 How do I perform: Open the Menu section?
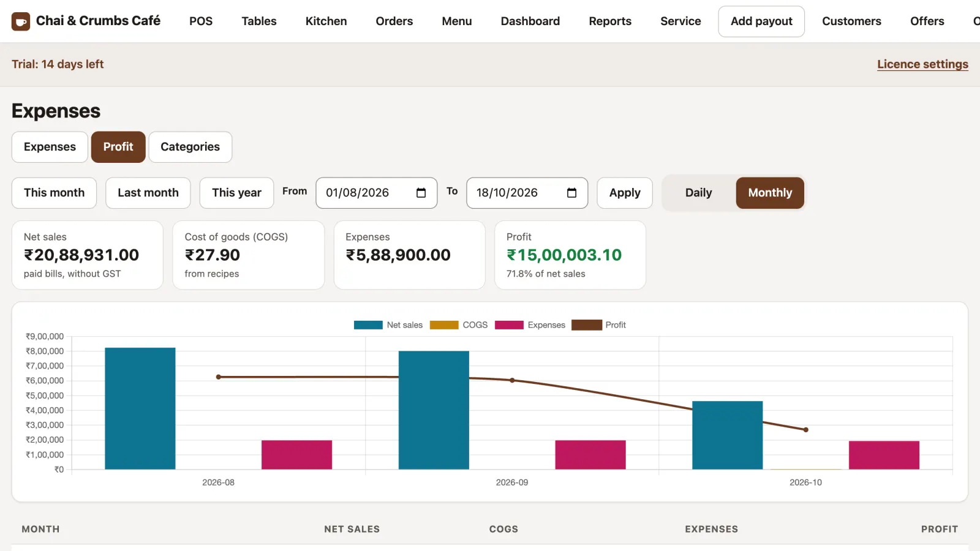tap(457, 21)
